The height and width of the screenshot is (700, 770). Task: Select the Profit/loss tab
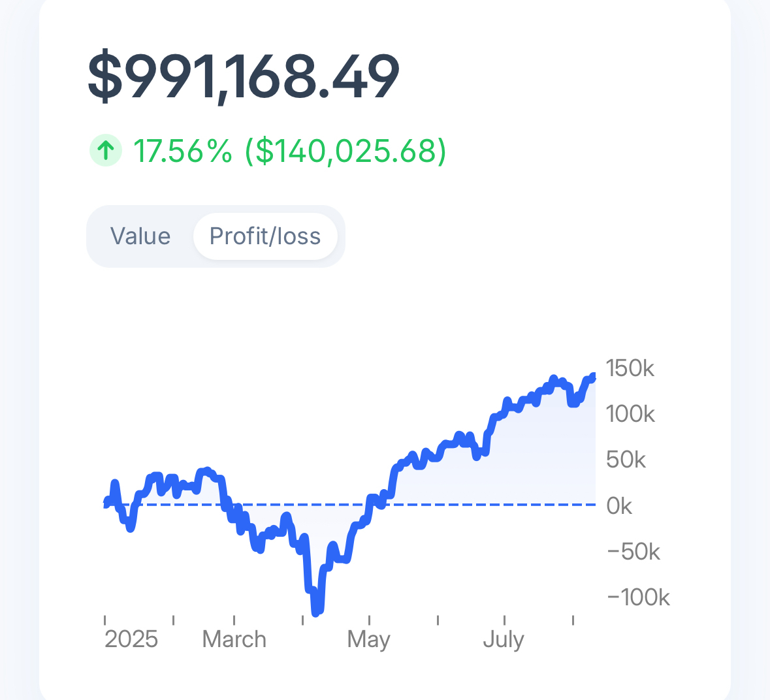(265, 236)
